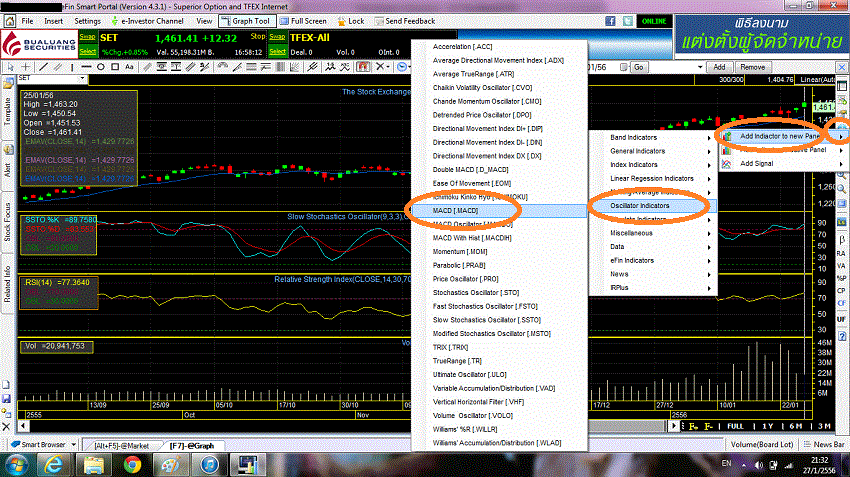Select the arrow pointer tool
Image resolution: width=850 pixels, height=477 pixels.
10,67
